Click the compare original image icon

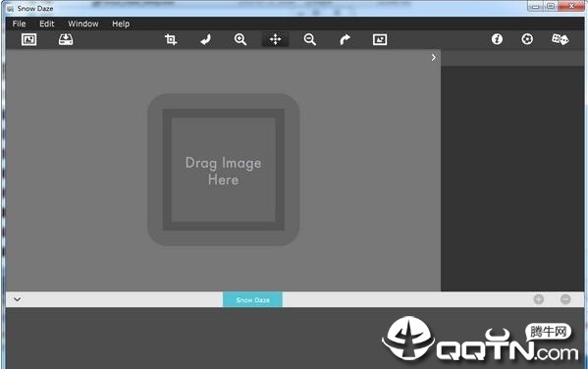pos(380,39)
